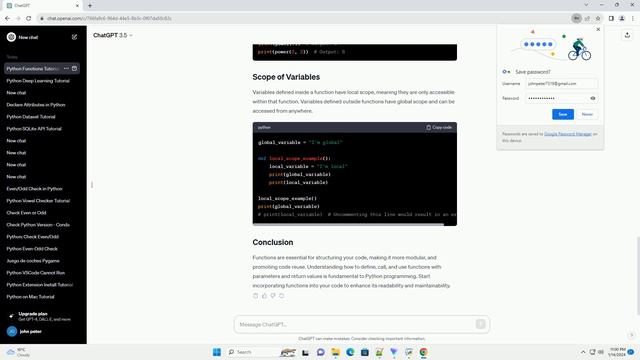The image size is (640, 360).
Task: Click the share chat upload icon
Action: point(627,36)
